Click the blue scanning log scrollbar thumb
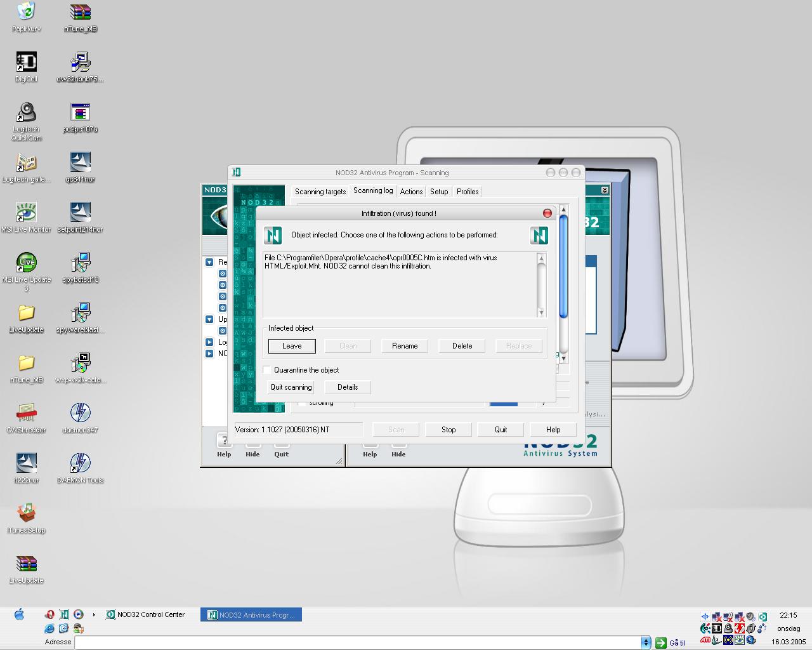Image resolution: width=812 pixels, height=650 pixels. (563, 267)
